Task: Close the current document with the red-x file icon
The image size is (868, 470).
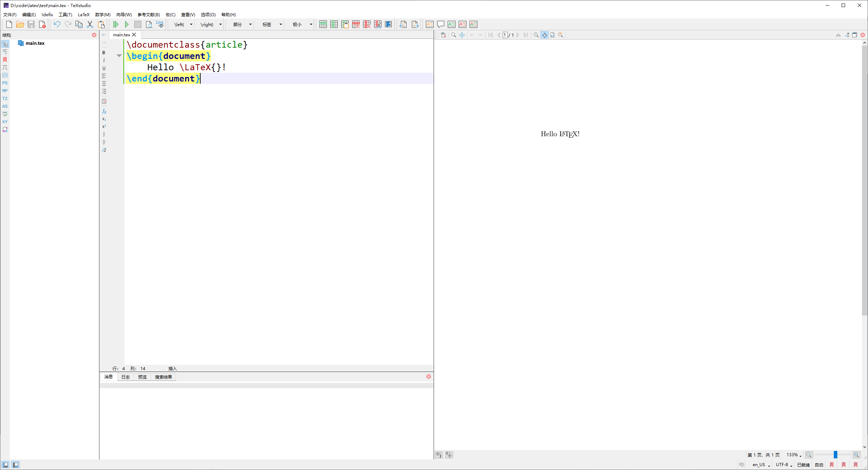Action: point(42,24)
